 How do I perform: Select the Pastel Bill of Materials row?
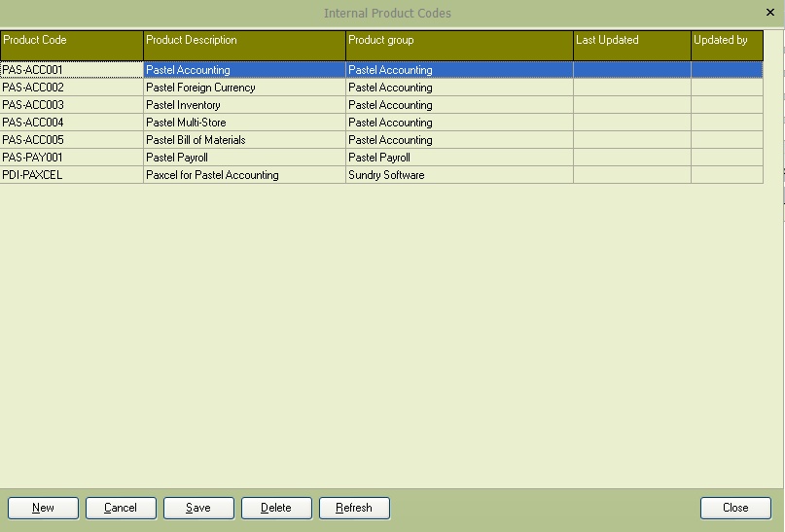click(244, 140)
